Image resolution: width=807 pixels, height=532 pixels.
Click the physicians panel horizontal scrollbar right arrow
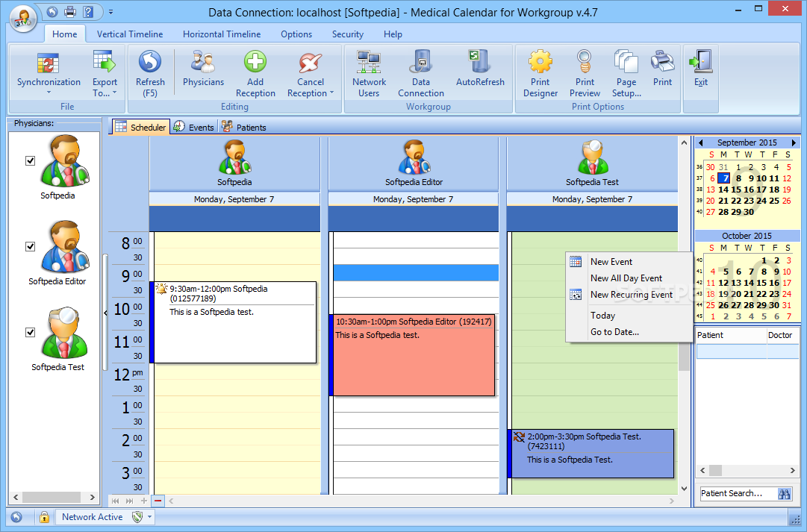pos(92,498)
